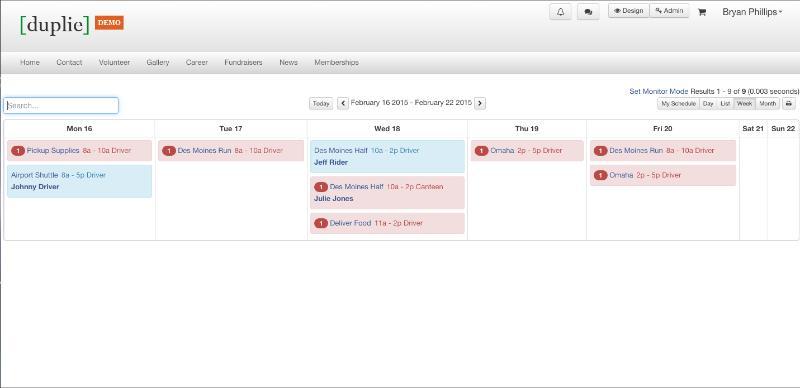This screenshot has width=800, height=388.
Task: Open the Airport Shuttle shift card
Action: tap(80, 181)
